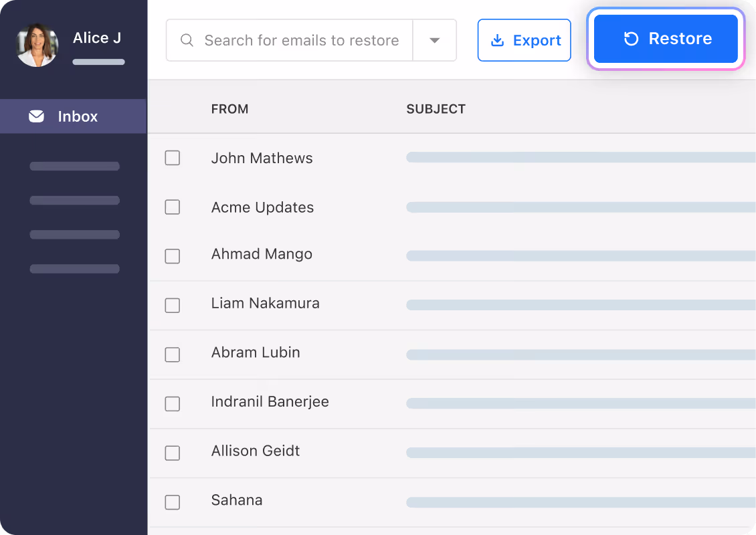Check the Indranil Banerjee email checkbox
756x535 pixels.
(x=172, y=403)
